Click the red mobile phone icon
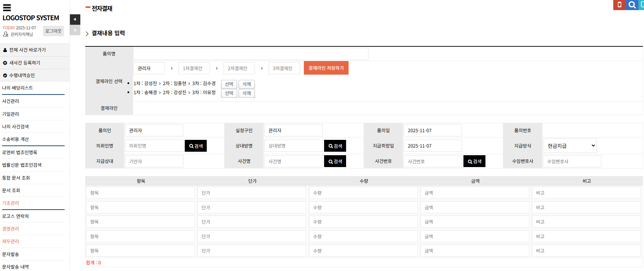 (619, 5)
